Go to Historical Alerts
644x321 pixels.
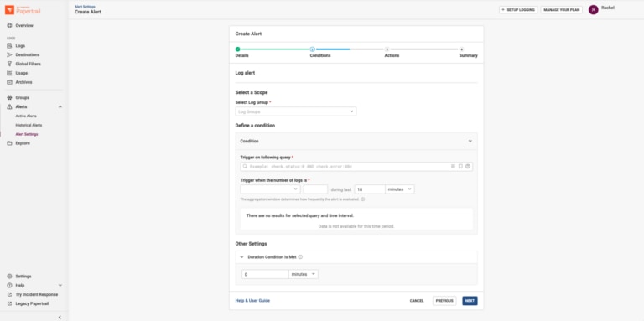click(29, 125)
